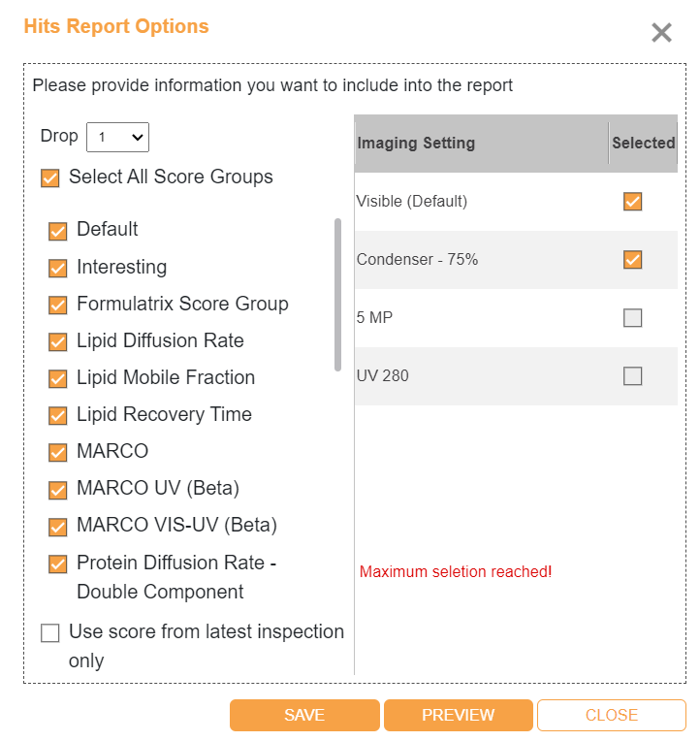The image size is (700, 741).
Task: Uncheck Protein Diffusion Rate - Double Component
Action: pyautogui.click(x=57, y=564)
